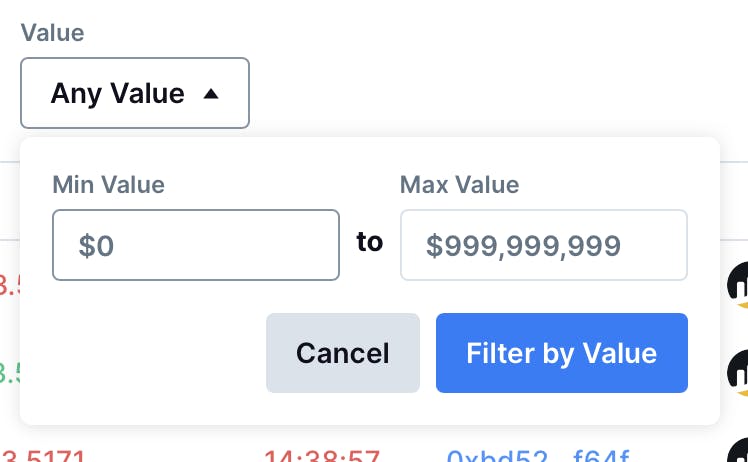The image size is (748, 462).
Task: Open the Any Value dropdown
Action: (135, 93)
